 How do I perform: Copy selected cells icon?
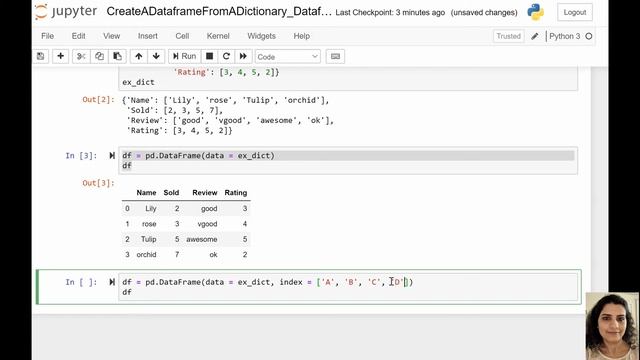point(99,56)
